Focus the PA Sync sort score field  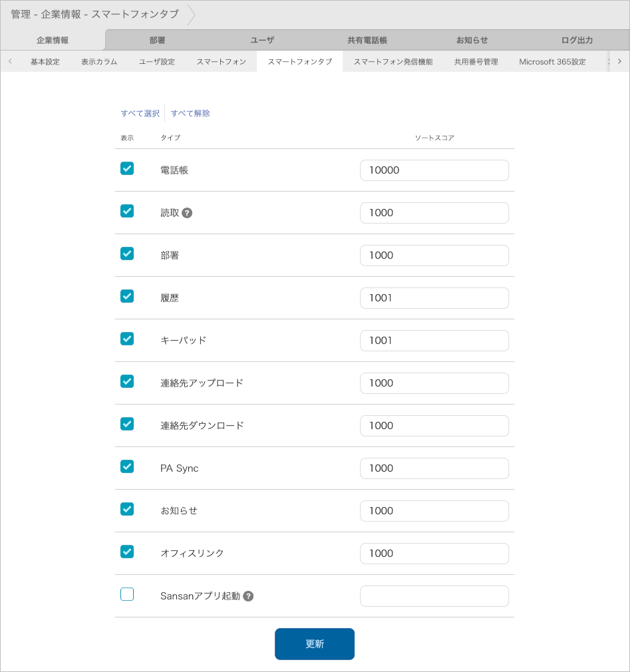[x=434, y=468]
